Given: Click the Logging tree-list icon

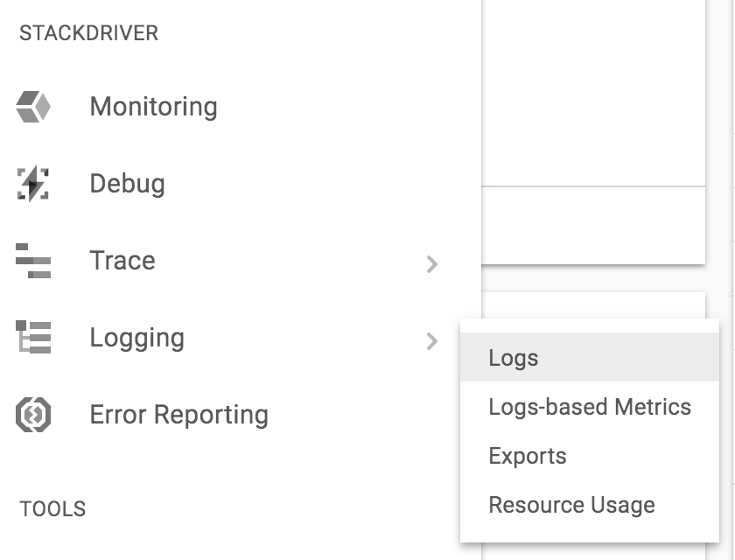Looking at the screenshot, I should pyautogui.click(x=33, y=338).
